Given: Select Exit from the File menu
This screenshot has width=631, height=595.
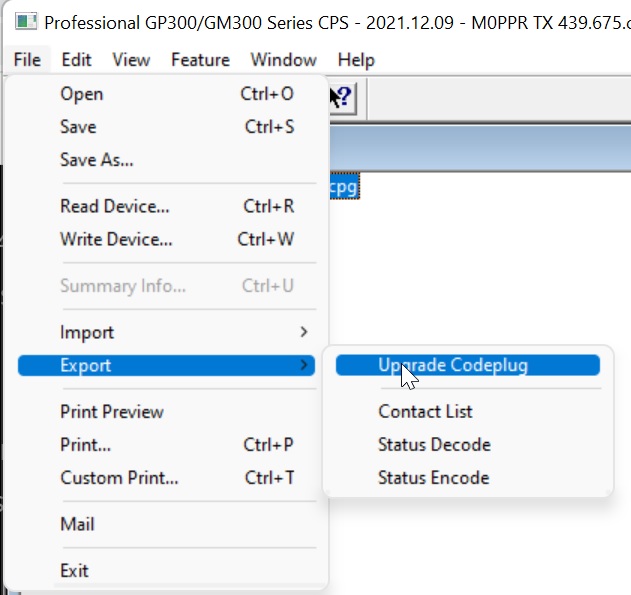Looking at the screenshot, I should [166, 570].
